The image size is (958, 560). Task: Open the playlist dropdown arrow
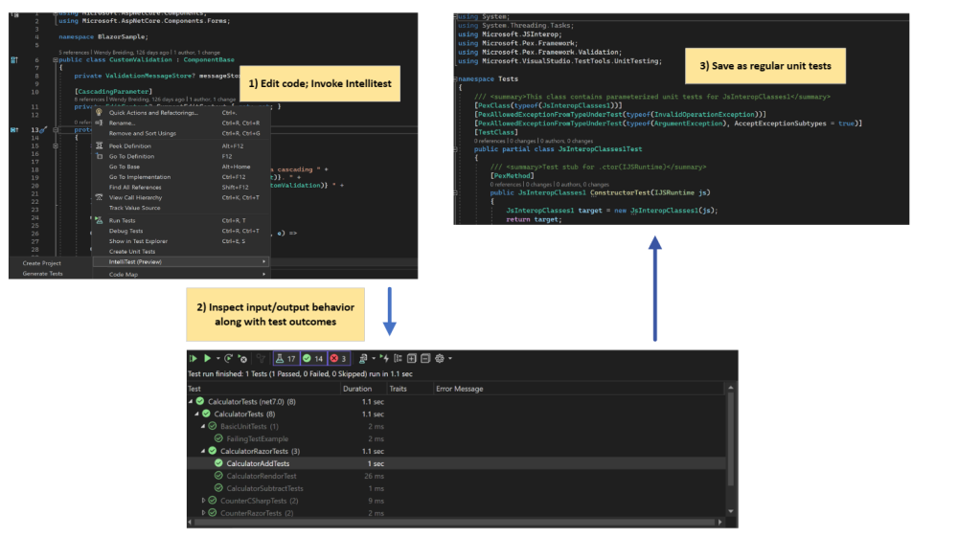tap(374, 358)
